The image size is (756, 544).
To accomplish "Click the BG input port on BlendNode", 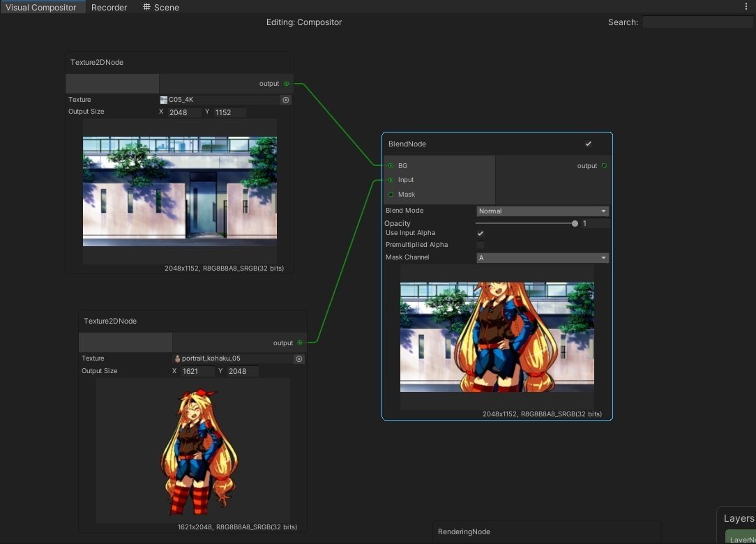I will click(391, 165).
